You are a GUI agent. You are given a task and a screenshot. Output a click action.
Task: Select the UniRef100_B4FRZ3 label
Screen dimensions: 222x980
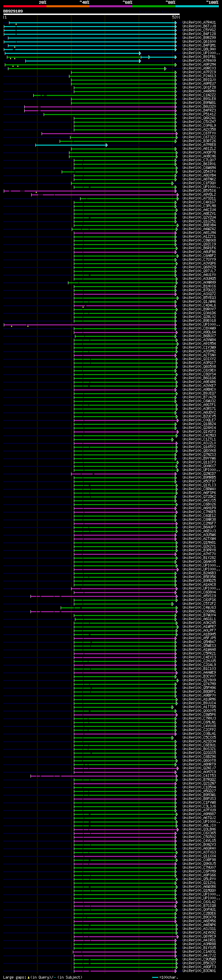click(x=199, y=110)
